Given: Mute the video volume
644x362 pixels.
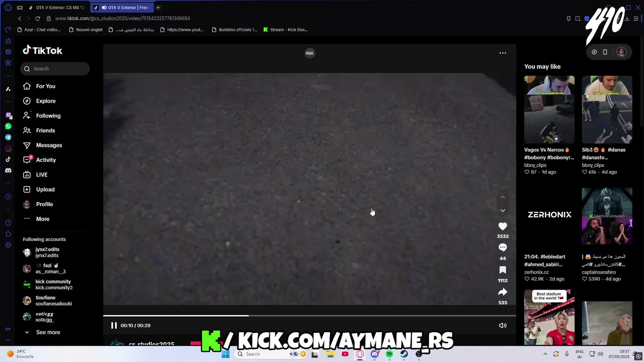Looking at the screenshot, I should click(503, 325).
